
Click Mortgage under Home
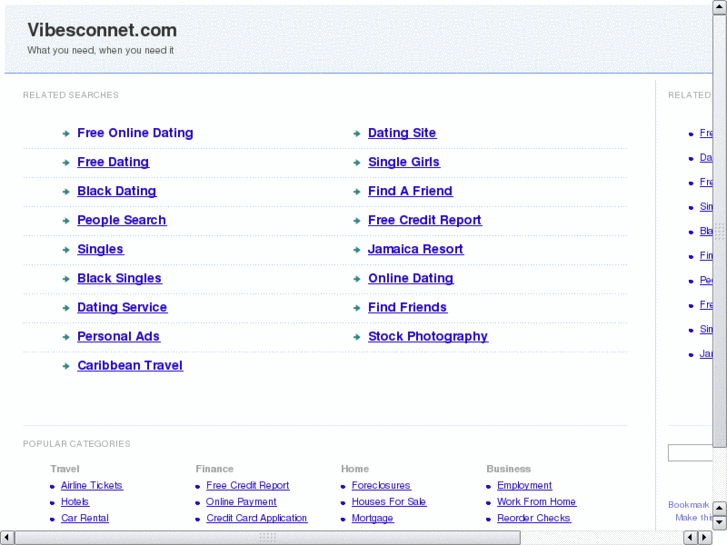[372, 518]
